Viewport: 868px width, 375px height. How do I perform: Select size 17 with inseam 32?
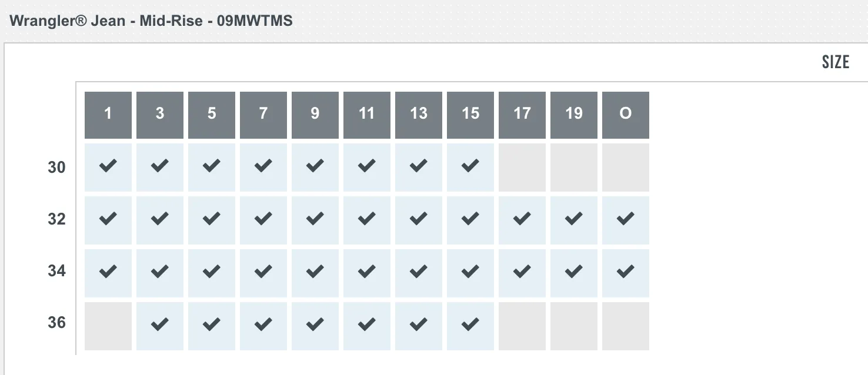522,220
